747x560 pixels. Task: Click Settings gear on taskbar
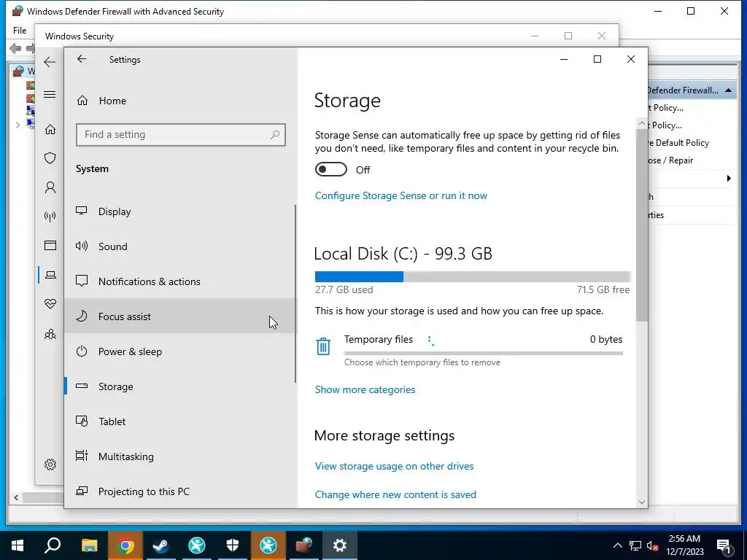pos(340,545)
